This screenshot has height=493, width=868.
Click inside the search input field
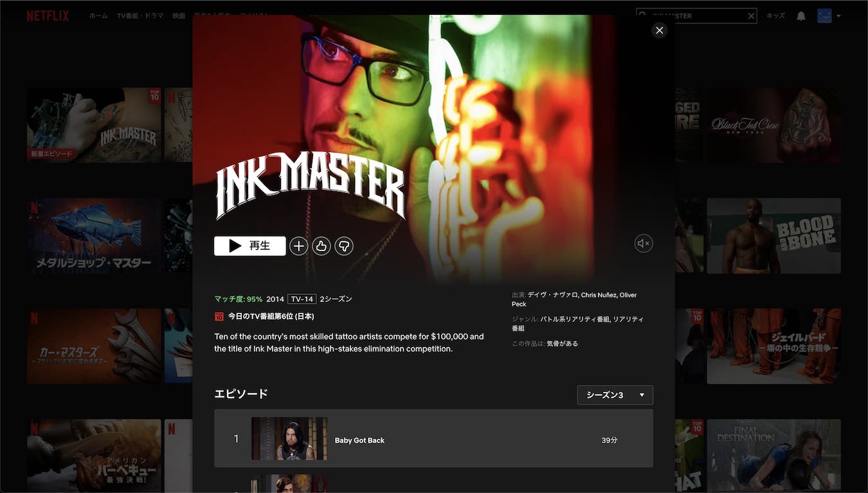[x=694, y=15]
